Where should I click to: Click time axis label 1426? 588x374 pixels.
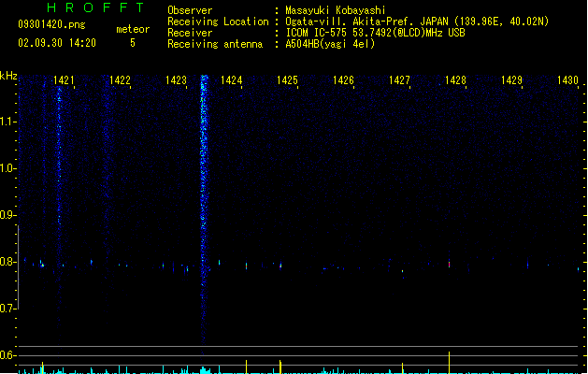point(343,80)
